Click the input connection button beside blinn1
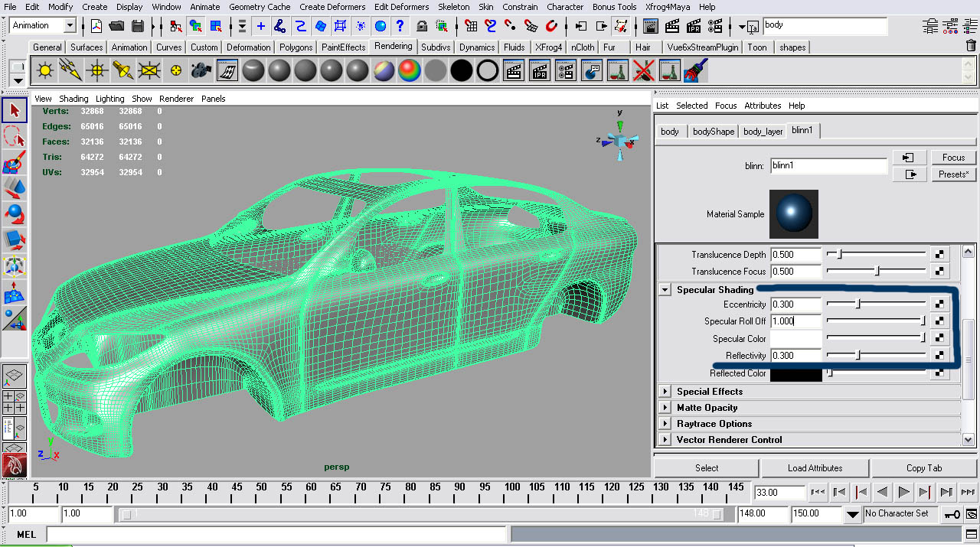This screenshot has width=980, height=547. point(909,158)
